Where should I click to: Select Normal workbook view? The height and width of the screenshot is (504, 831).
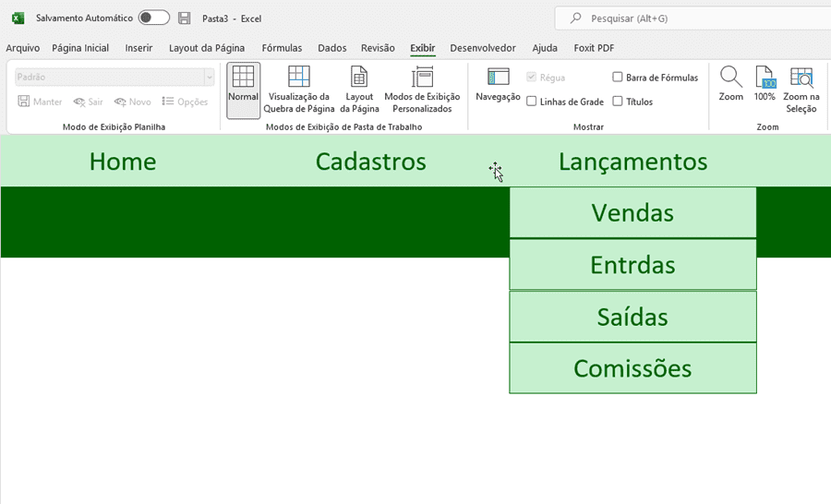pyautogui.click(x=243, y=90)
